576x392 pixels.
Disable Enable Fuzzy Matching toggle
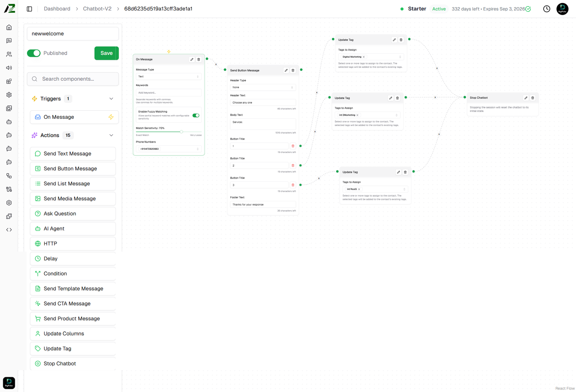pos(196,116)
